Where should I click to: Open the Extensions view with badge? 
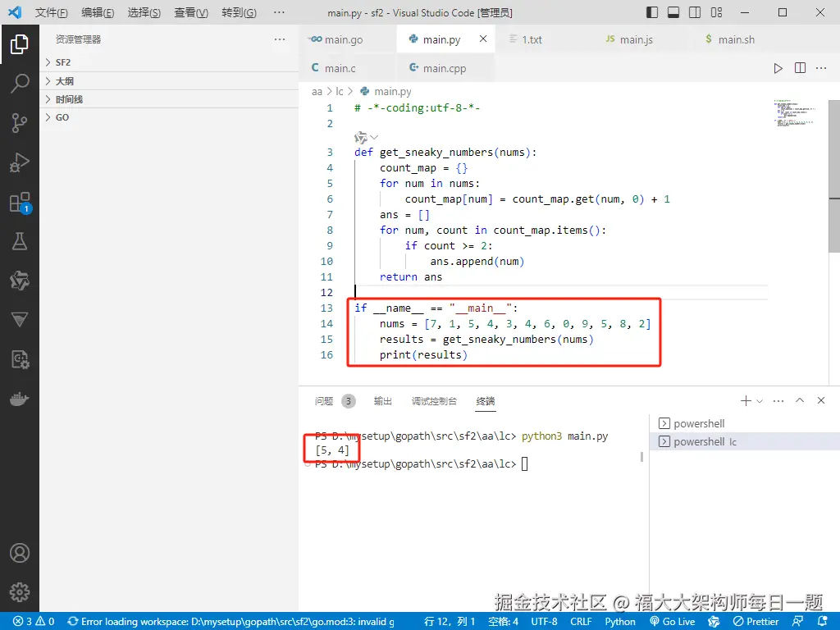coord(20,203)
